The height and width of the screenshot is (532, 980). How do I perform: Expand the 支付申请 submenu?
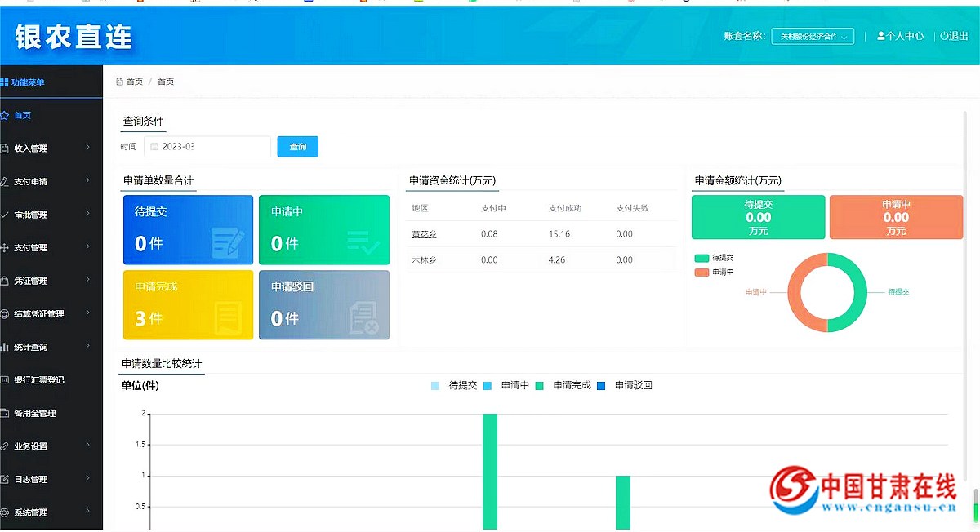click(87, 181)
